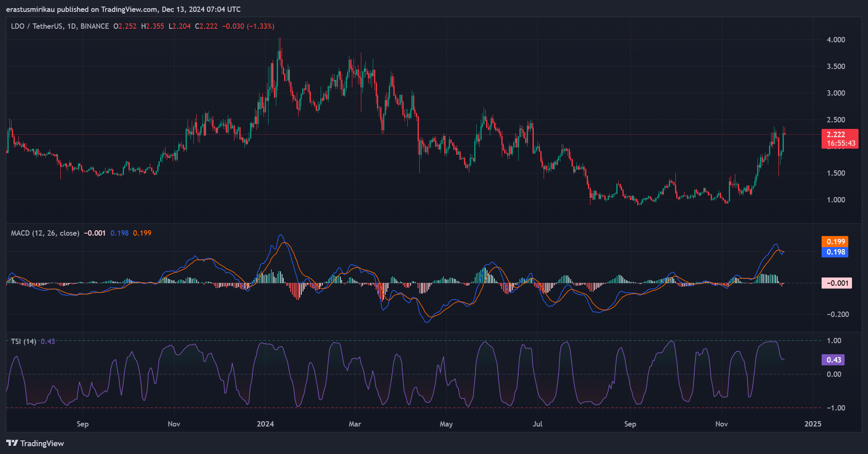Click the 1.000 price axis label
The image size is (868, 454).
(x=836, y=200)
